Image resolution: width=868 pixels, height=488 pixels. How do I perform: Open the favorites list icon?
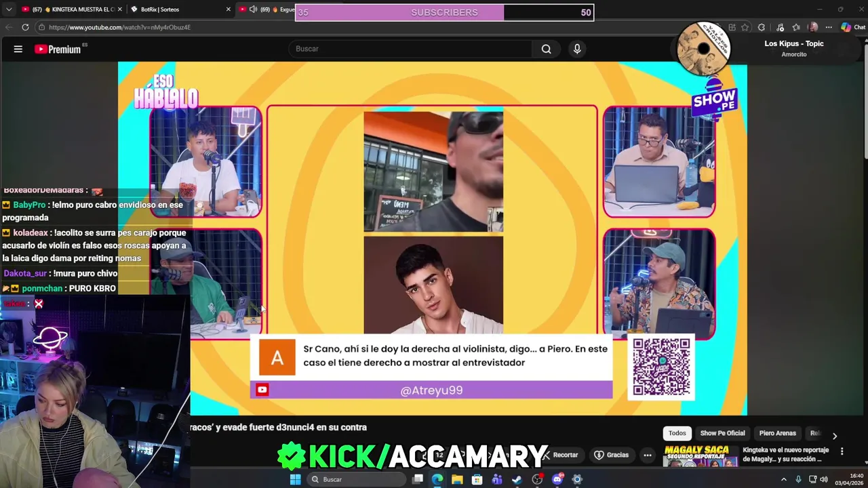pyautogui.click(x=796, y=27)
